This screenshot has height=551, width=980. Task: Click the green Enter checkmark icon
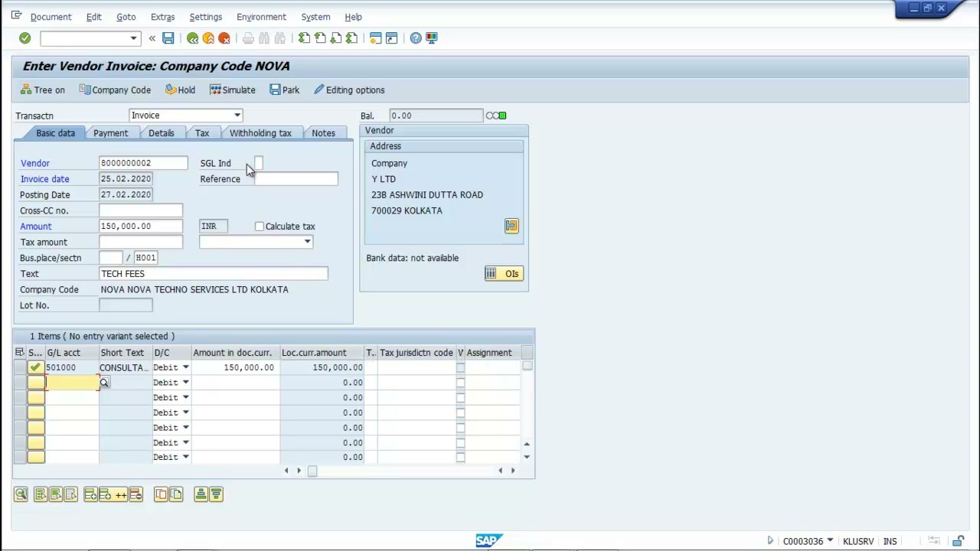point(24,38)
